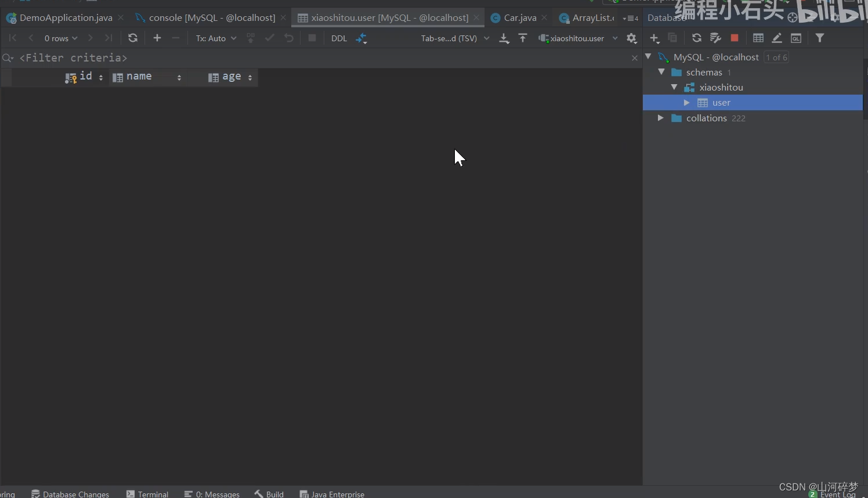This screenshot has width=868, height=498.
Task: Open table view settings gear
Action: coord(632,38)
